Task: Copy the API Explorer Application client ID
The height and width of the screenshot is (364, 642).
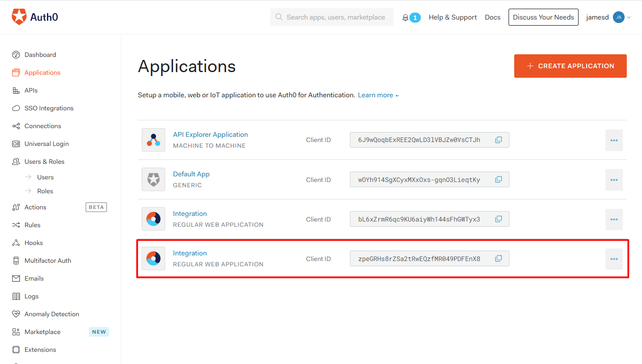Action: [499, 140]
